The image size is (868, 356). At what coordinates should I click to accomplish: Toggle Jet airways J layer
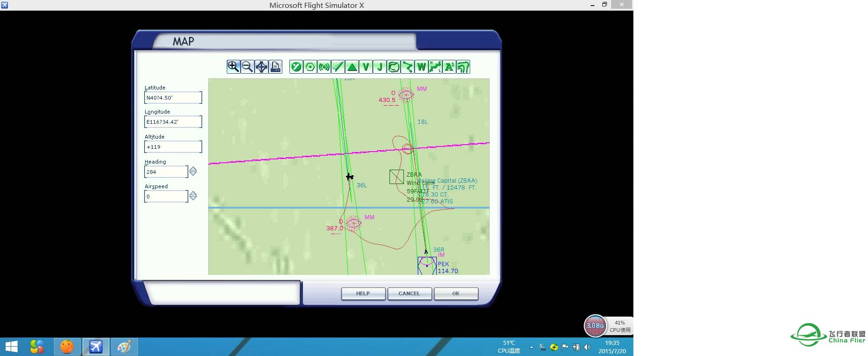pos(379,67)
